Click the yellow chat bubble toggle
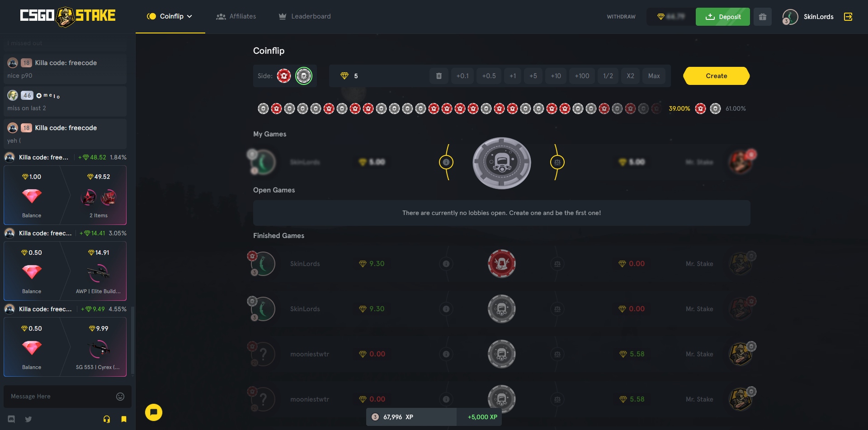Viewport: 868px width, 430px height. (154, 412)
